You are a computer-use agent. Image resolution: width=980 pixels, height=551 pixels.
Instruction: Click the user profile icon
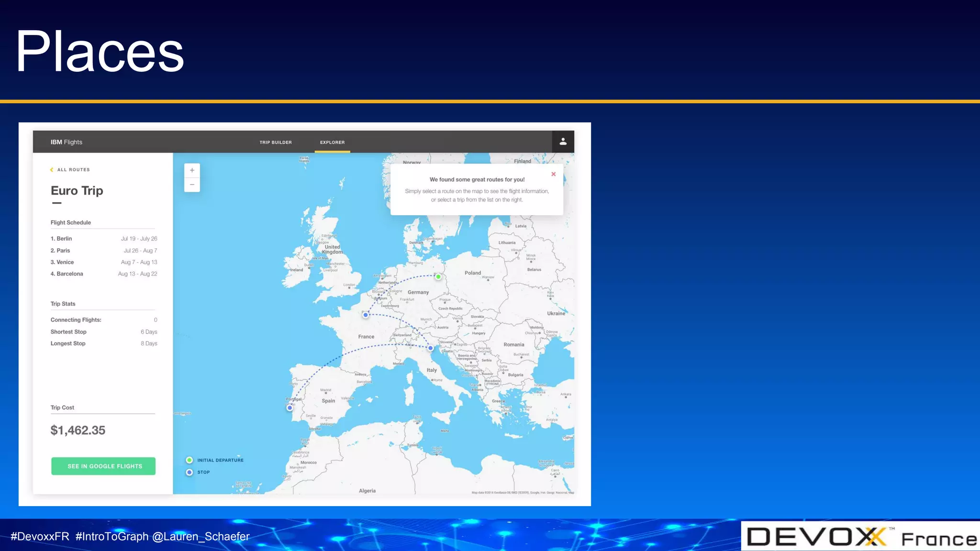563,142
